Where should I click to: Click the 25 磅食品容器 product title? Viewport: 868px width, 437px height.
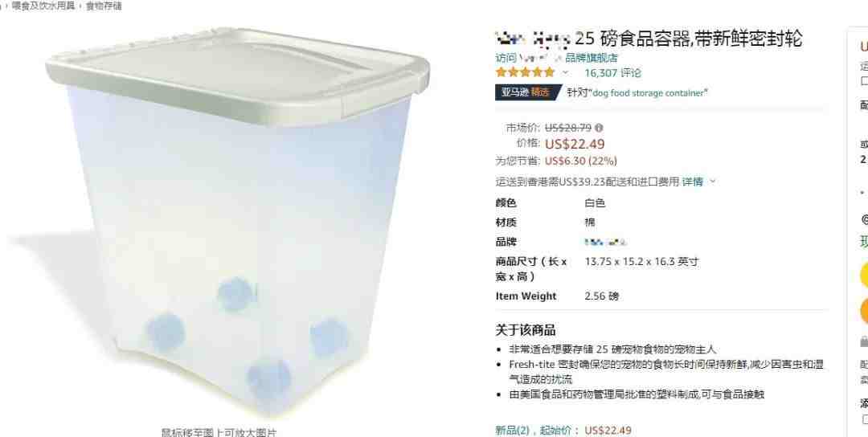tap(649, 39)
